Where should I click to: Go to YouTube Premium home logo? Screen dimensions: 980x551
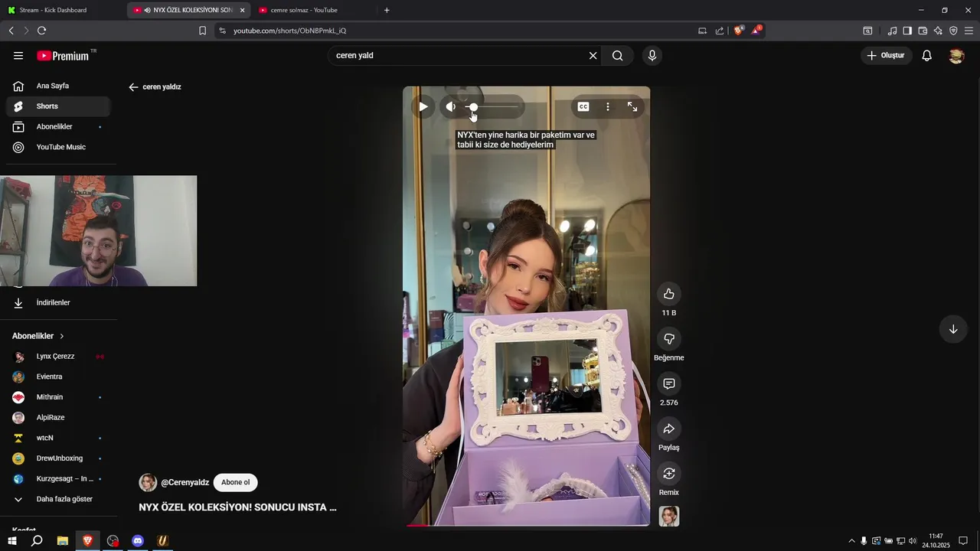[63, 56]
